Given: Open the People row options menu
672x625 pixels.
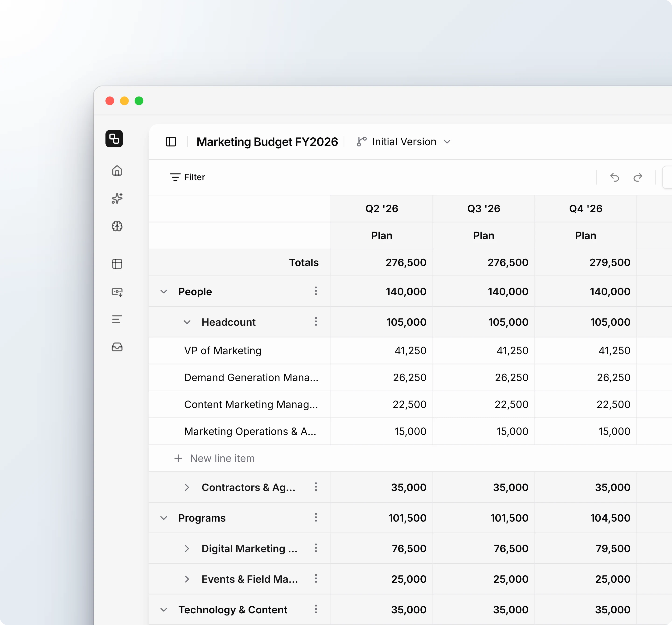Looking at the screenshot, I should [x=316, y=291].
